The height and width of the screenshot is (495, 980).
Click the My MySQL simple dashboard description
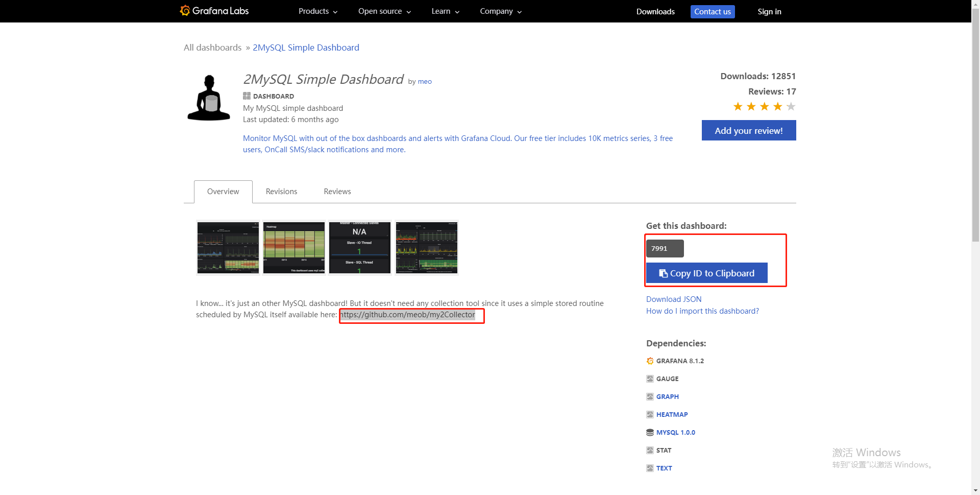(x=293, y=108)
